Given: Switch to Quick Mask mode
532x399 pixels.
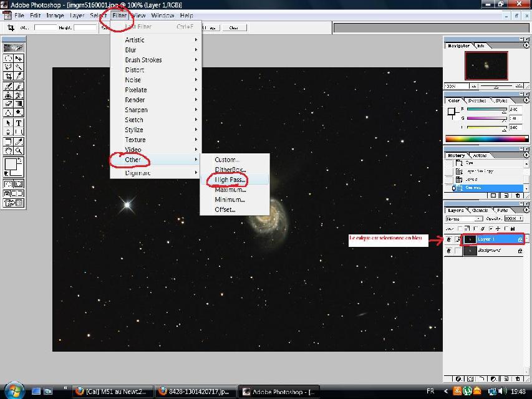Looking at the screenshot, I should [19, 184].
